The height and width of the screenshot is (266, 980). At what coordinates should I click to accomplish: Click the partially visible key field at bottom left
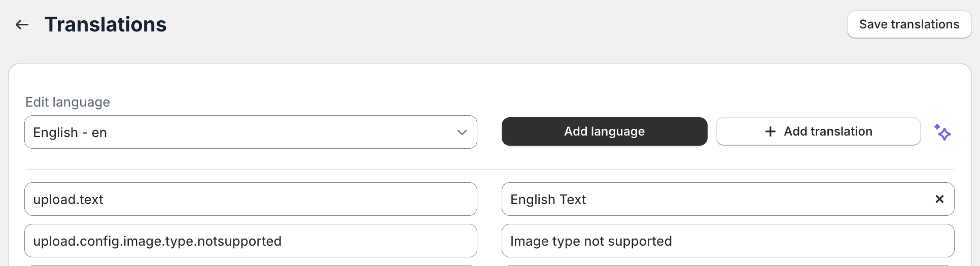click(251, 265)
